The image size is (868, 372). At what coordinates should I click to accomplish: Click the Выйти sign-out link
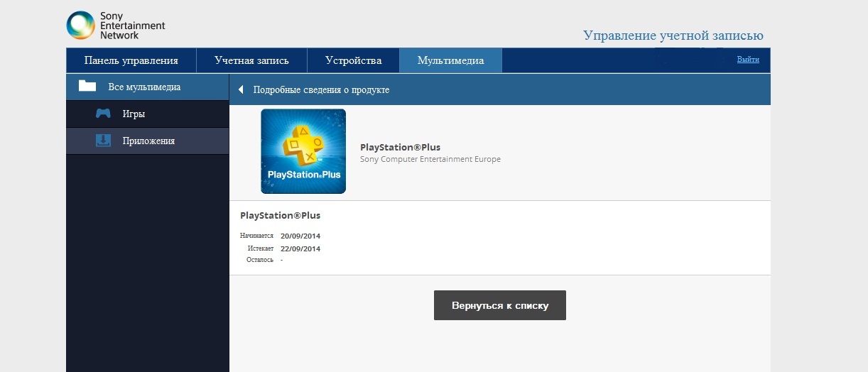pyautogui.click(x=748, y=60)
